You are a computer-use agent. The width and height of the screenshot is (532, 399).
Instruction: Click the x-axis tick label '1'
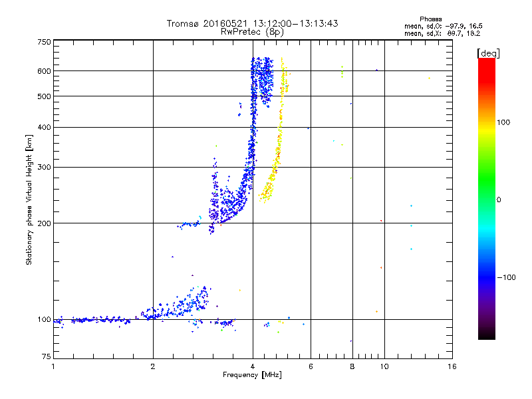click(53, 366)
